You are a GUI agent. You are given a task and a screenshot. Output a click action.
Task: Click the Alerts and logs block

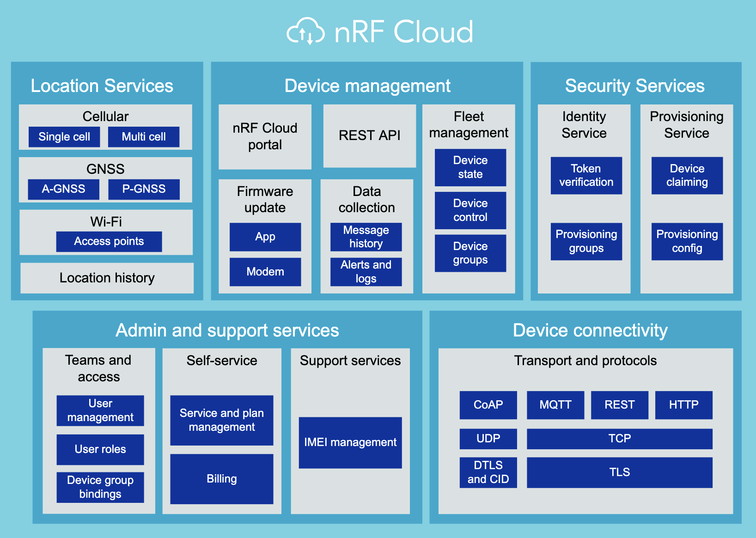(x=366, y=272)
